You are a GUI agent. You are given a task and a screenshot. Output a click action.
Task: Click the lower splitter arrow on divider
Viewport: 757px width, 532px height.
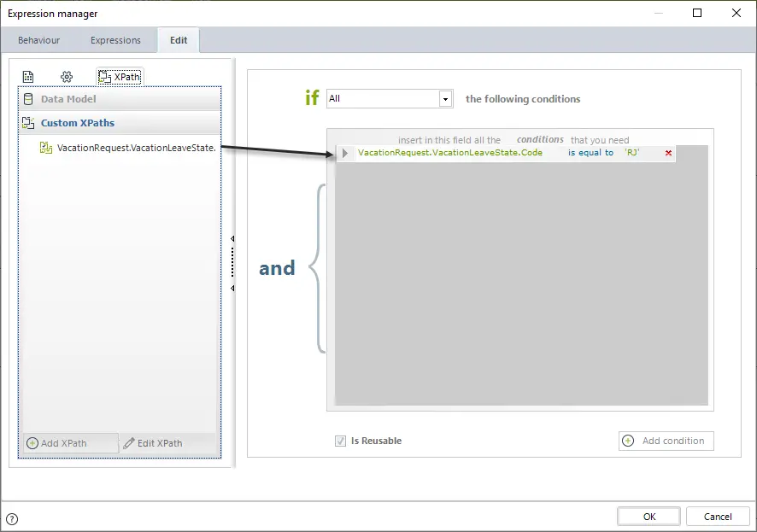(x=232, y=288)
